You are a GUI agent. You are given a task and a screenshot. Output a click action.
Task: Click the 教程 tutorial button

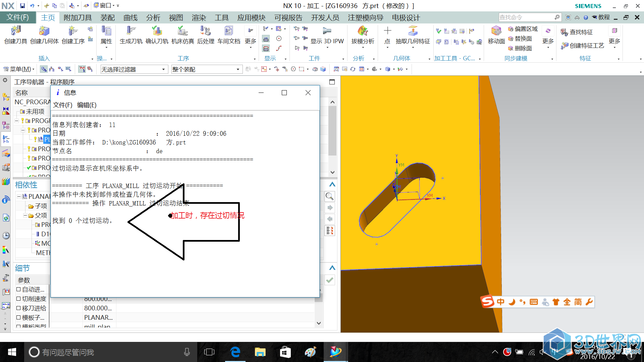(601, 17)
